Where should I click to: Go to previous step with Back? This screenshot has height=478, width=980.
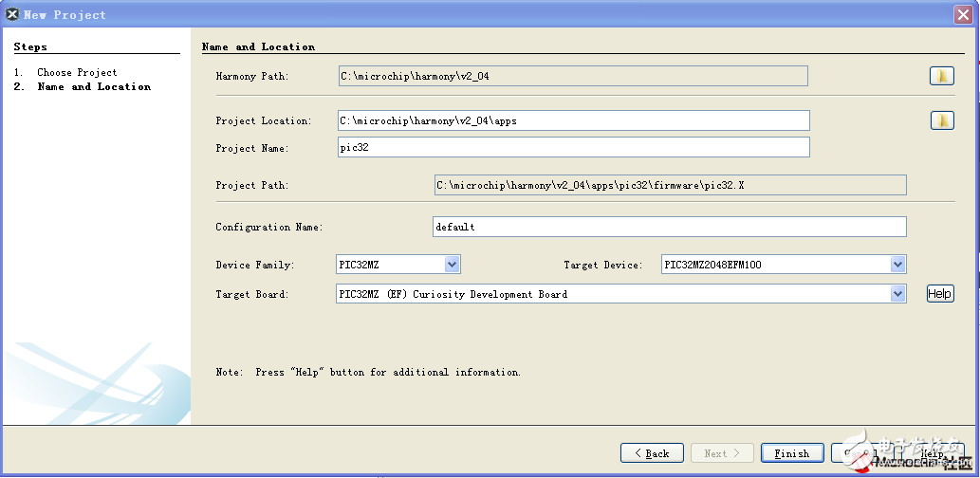coord(651,453)
